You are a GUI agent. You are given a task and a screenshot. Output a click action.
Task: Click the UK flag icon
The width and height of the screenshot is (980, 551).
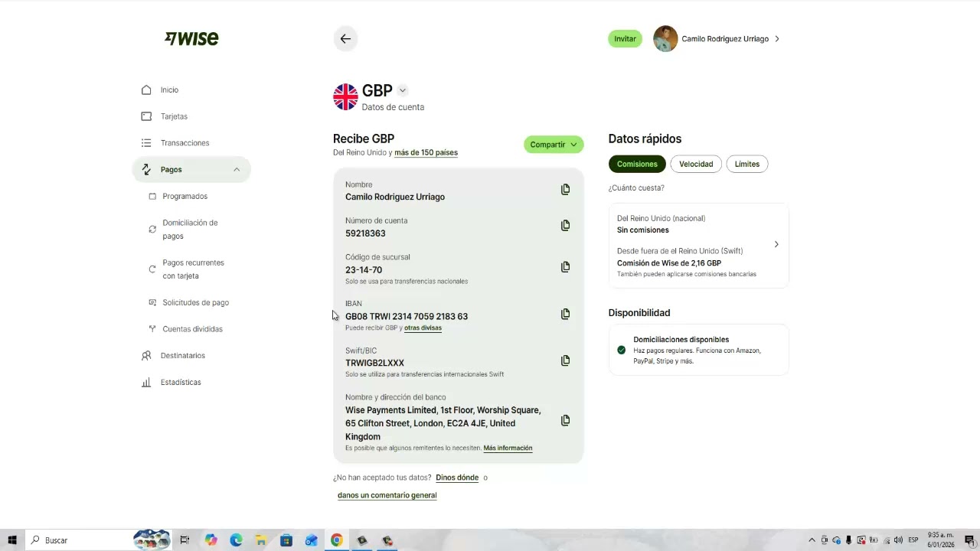pyautogui.click(x=345, y=97)
